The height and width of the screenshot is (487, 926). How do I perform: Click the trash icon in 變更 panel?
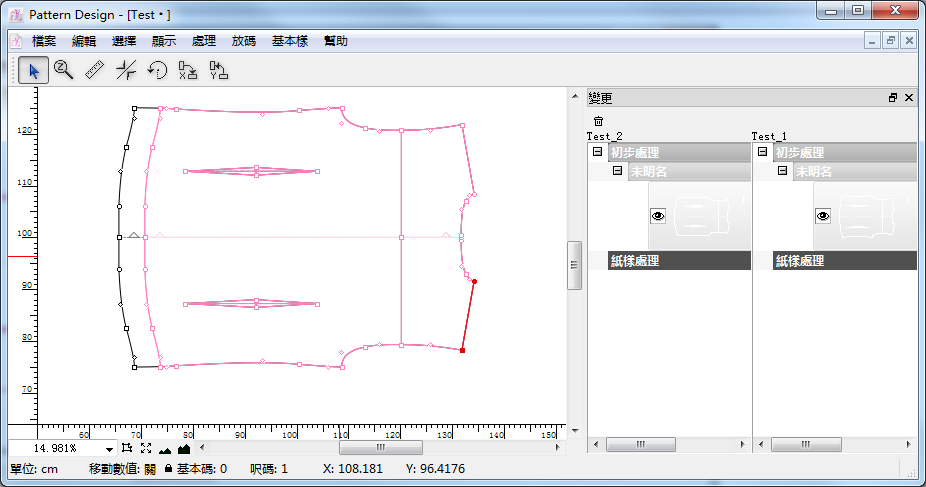[598, 121]
